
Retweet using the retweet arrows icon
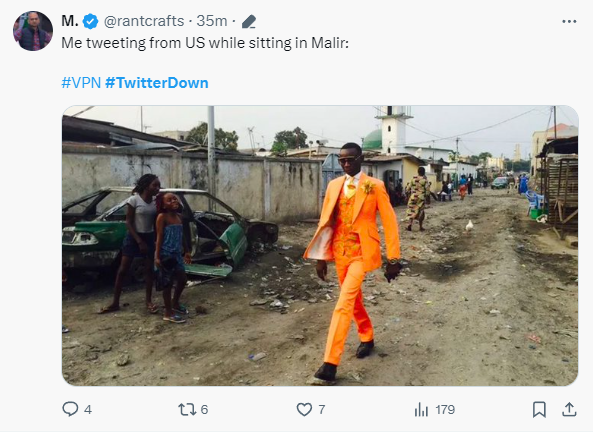187,409
